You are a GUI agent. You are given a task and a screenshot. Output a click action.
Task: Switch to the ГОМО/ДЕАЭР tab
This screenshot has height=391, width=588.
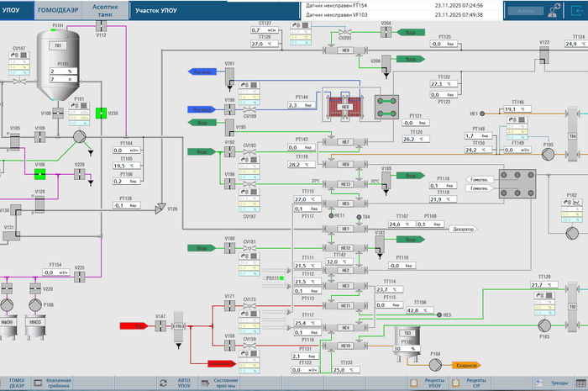[58, 10]
